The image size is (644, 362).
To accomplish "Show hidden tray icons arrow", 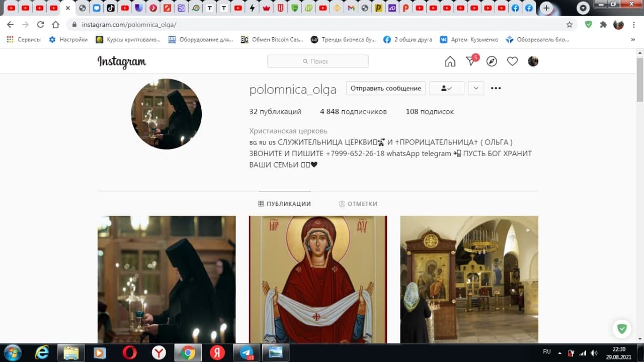I will point(560,352).
